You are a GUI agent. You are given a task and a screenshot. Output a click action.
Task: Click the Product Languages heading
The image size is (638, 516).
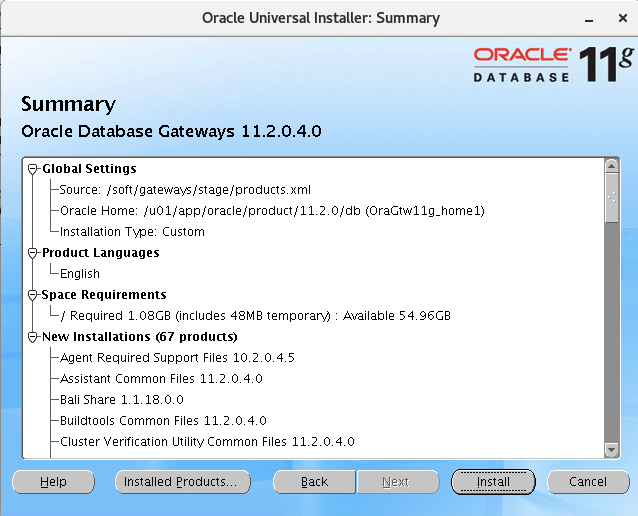pos(101,253)
